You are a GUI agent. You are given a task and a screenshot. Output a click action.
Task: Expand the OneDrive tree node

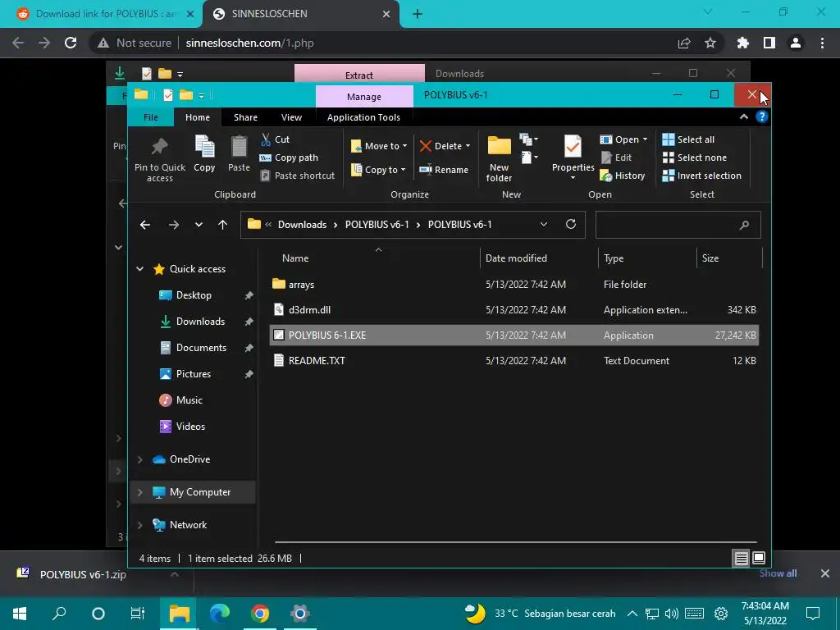pos(139,459)
